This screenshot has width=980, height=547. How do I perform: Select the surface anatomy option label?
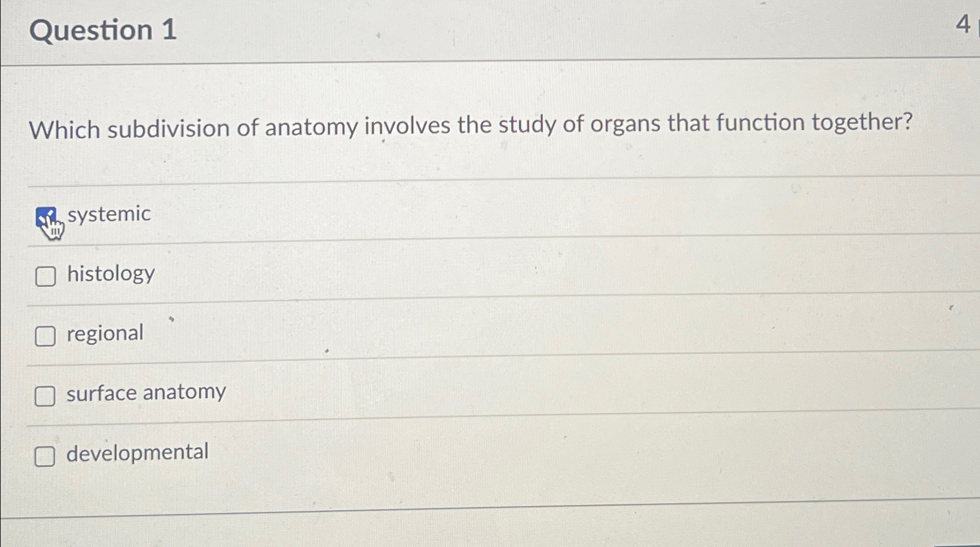coord(146,394)
